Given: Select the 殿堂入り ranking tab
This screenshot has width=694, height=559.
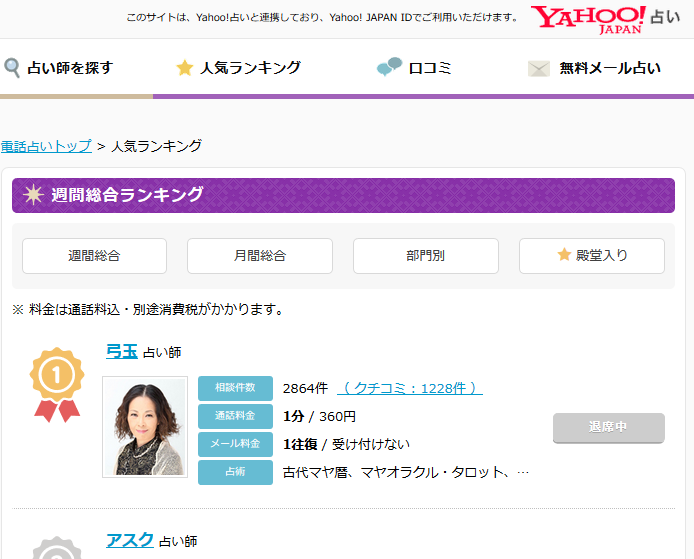Looking at the screenshot, I should click(x=592, y=256).
